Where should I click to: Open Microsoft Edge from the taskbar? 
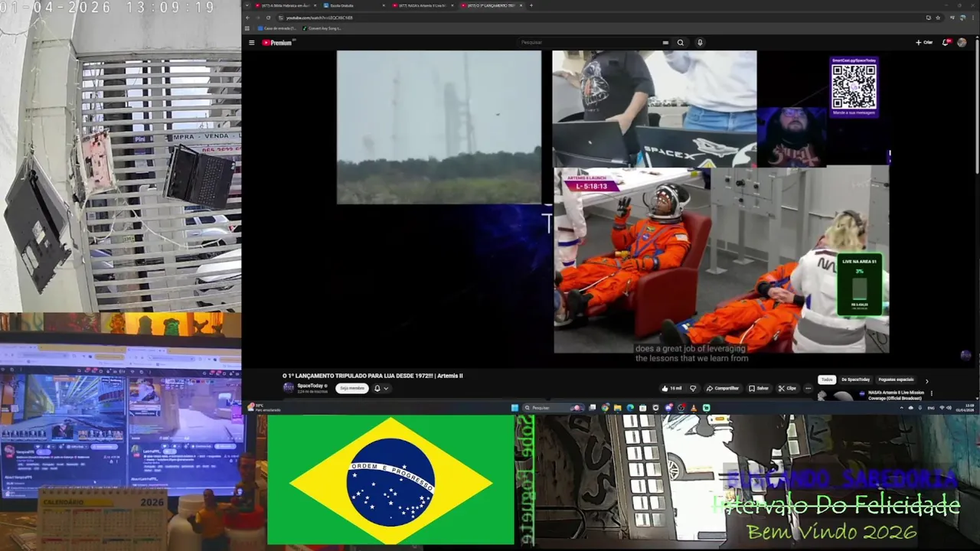[630, 408]
